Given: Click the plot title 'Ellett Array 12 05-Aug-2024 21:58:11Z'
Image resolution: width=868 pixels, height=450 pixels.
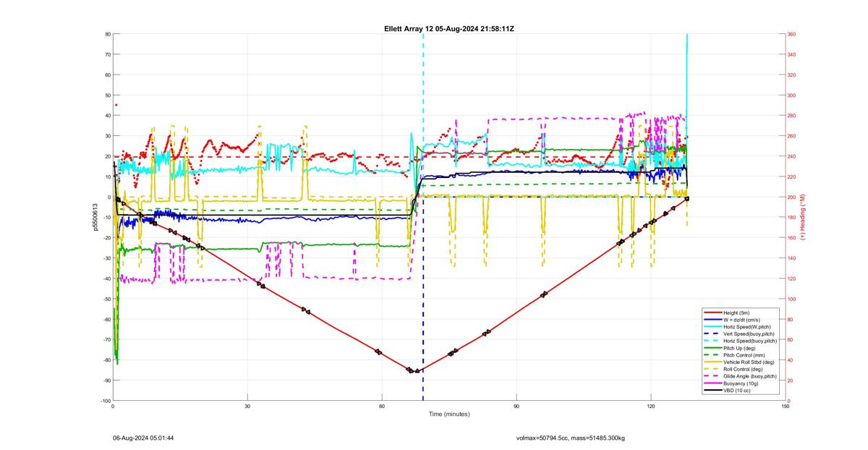Looking at the screenshot, I should 449,29.
